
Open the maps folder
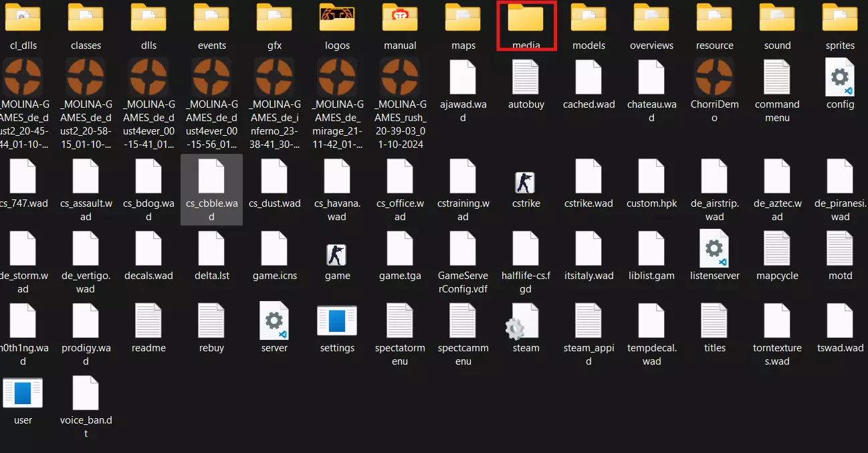[463, 25]
